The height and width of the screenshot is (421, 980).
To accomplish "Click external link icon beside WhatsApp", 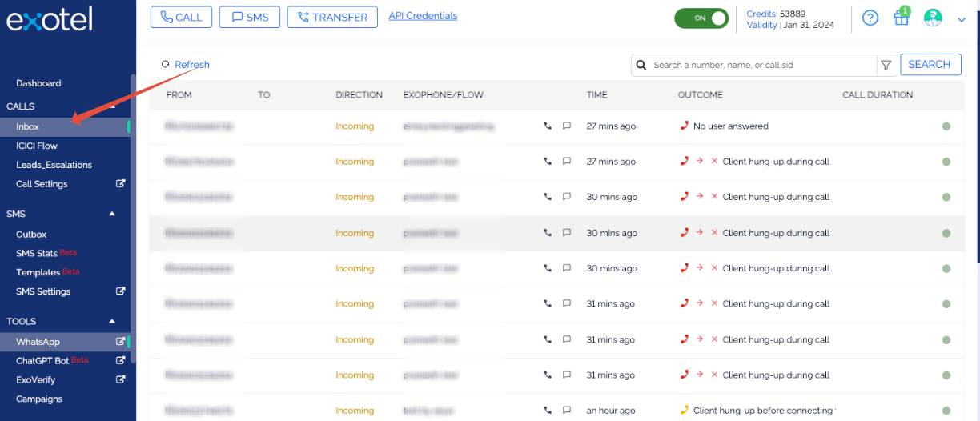I will (120, 341).
